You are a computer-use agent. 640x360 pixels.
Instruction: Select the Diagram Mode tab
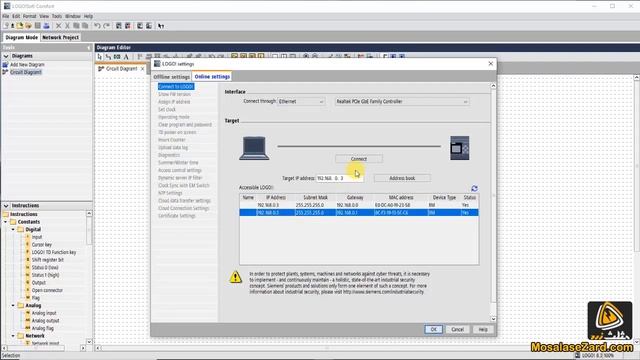pyautogui.click(x=22, y=37)
